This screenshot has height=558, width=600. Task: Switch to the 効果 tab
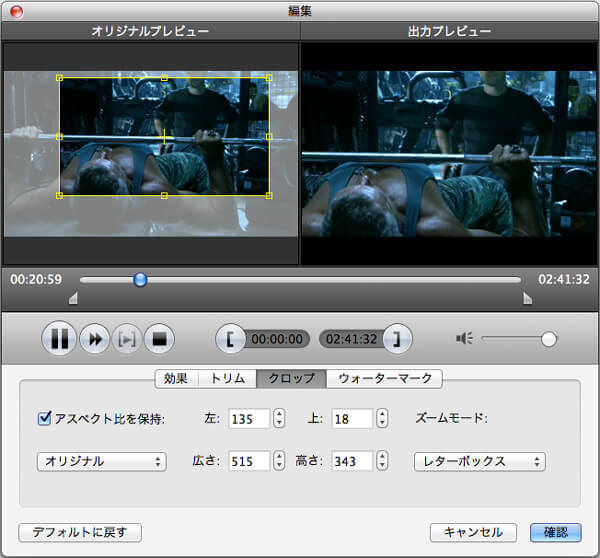tap(176, 379)
